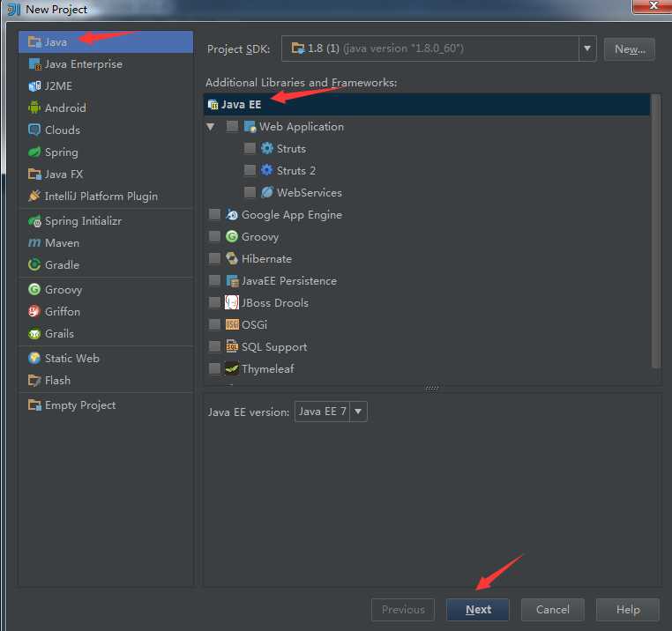Check the JBoss Drools checkbox
The height and width of the screenshot is (631, 672).
(214, 302)
